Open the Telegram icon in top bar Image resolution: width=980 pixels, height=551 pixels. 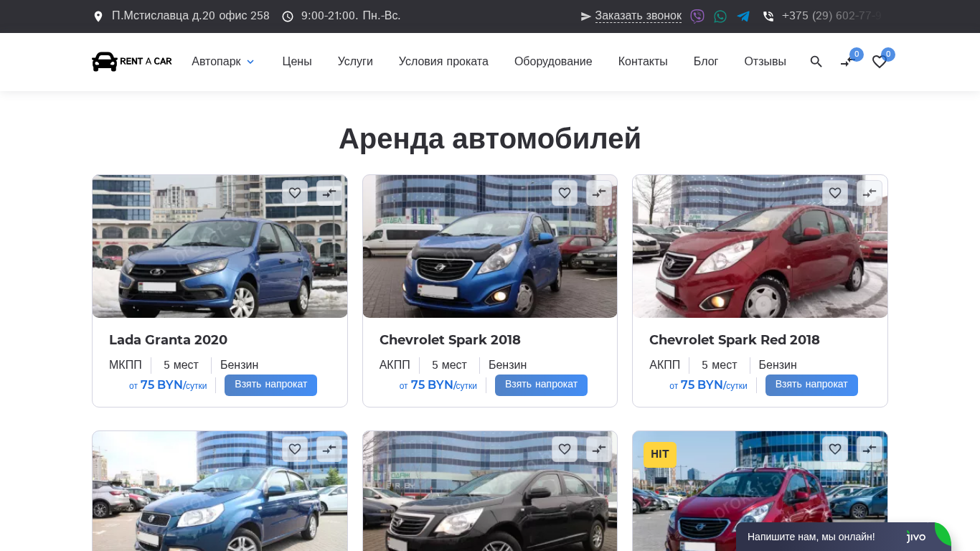pyautogui.click(x=743, y=16)
